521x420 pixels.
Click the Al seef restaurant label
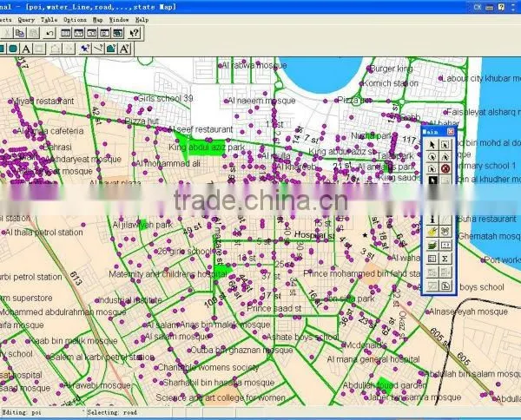point(201,129)
